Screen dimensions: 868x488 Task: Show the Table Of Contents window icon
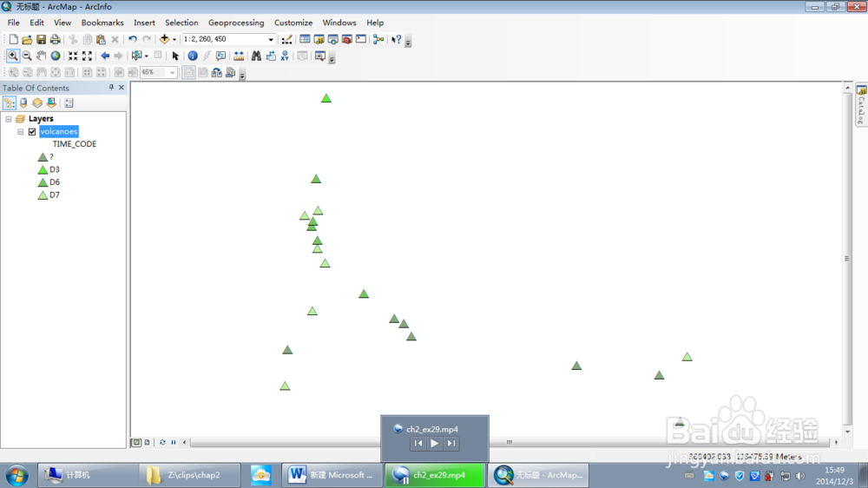(305, 39)
